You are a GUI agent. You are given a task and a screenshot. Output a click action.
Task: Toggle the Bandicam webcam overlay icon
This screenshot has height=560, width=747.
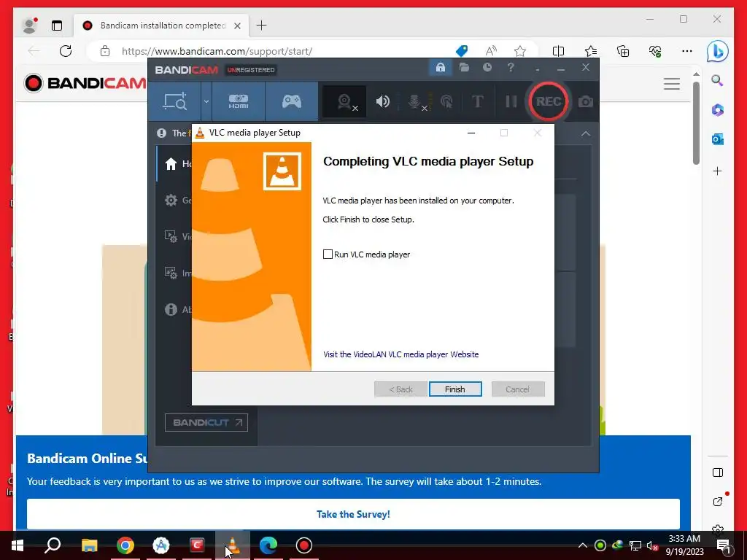pyautogui.click(x=345, y=101)
